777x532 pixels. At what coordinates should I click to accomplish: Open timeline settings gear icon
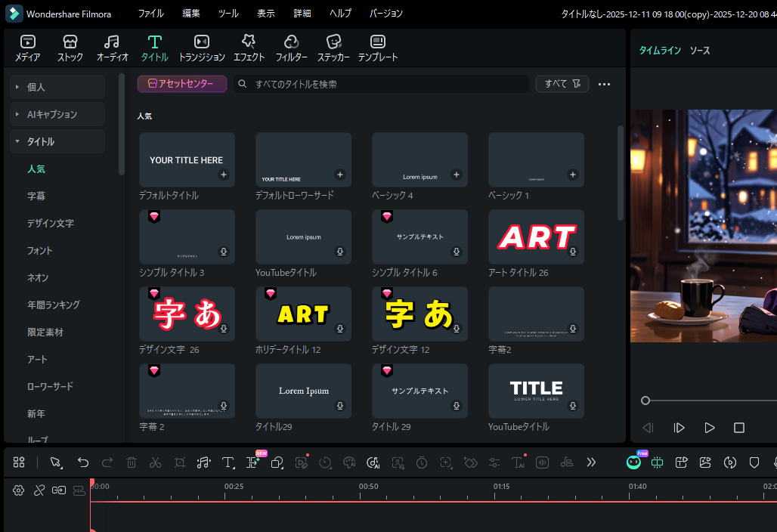click(x=18, y=490)
